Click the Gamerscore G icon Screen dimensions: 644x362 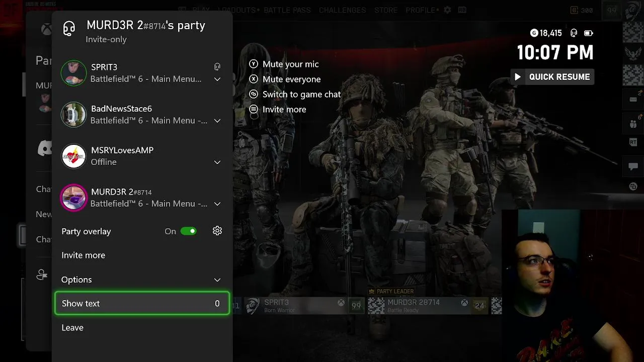pos(534,33)
